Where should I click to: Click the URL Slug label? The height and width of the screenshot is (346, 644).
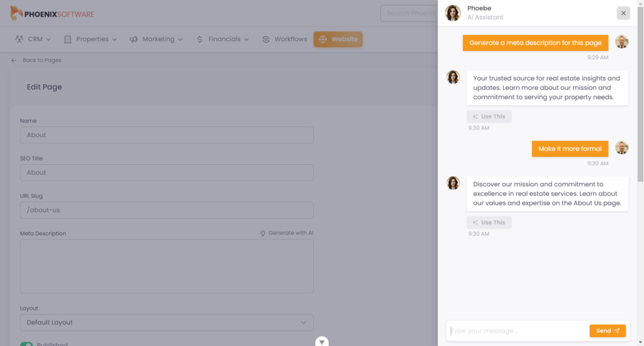[x=31, y=196]
